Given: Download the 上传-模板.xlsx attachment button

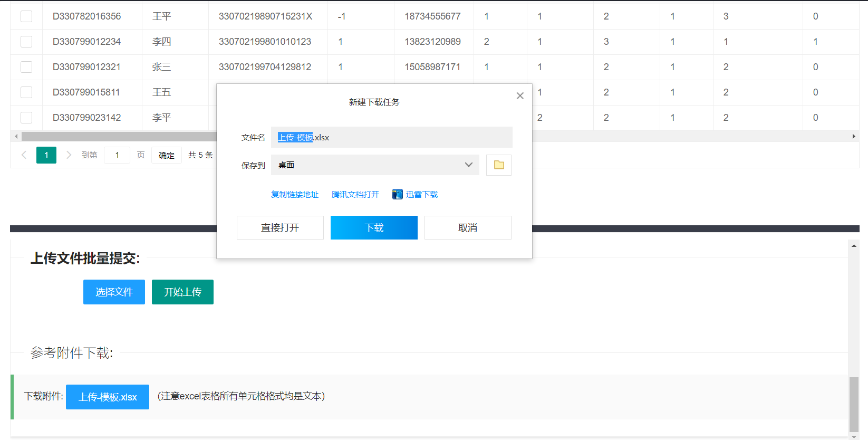Looking at the screenshot, I should pyautogui.click(x=108, y=397).
